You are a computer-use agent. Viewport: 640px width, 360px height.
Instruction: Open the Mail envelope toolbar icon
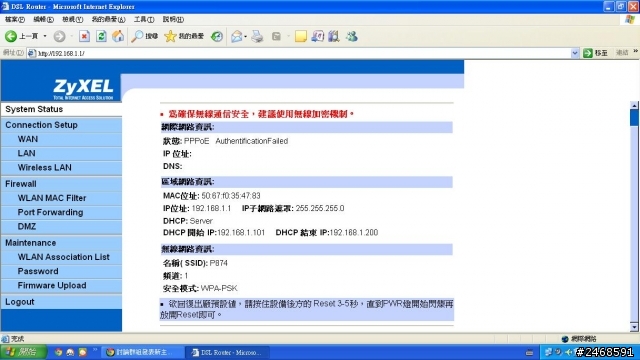(236, 36)
